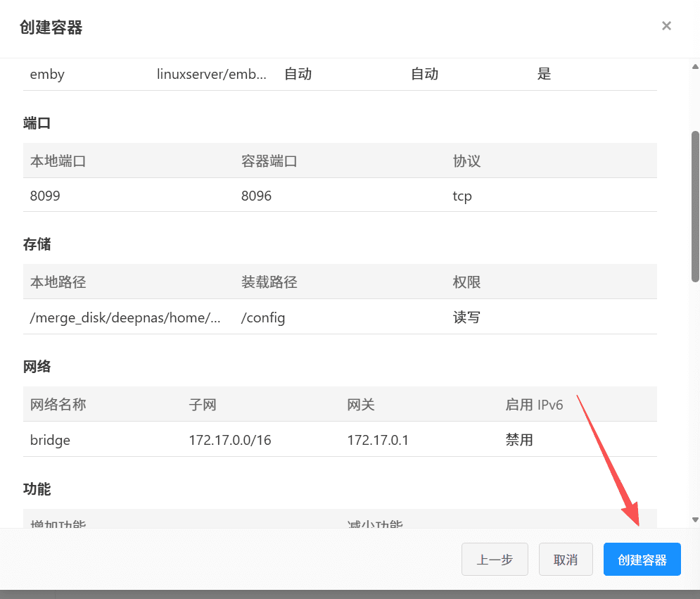Click the gateway value 172.17.0.1
The height and width of the screenshot is (599, 700).
pos(378,440)
